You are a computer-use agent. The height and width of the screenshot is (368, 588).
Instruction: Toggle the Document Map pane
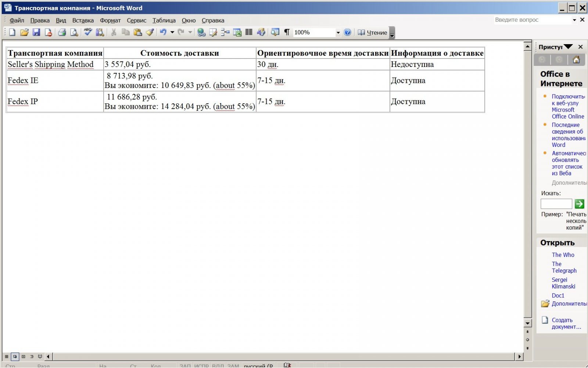(275, 32)
